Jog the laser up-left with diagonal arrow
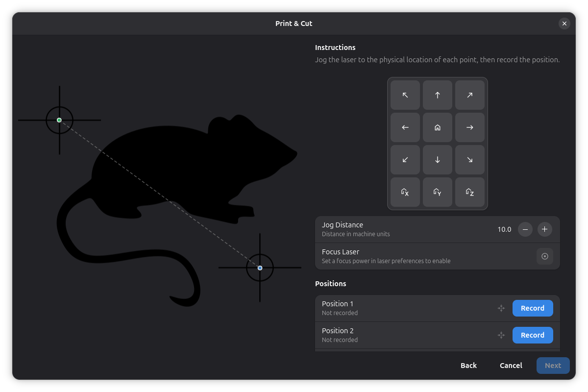Image resolution: width=588 pixels, height=392 pixels. coord(405,95)
